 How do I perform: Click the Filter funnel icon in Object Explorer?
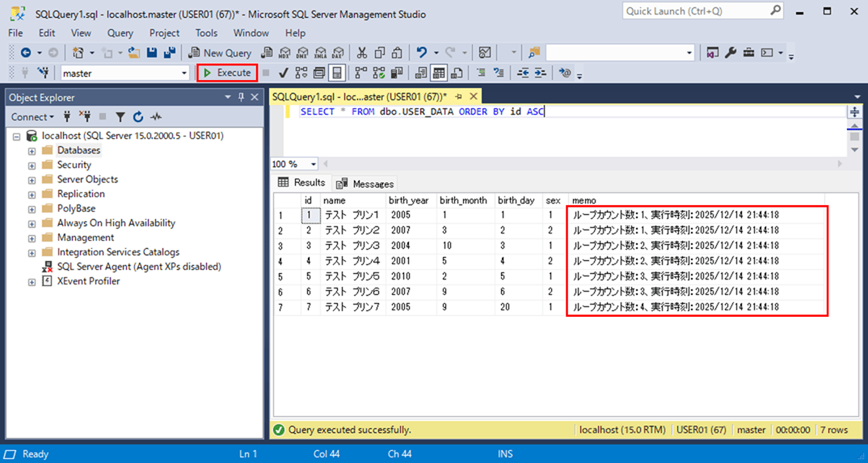click(120, 117)
